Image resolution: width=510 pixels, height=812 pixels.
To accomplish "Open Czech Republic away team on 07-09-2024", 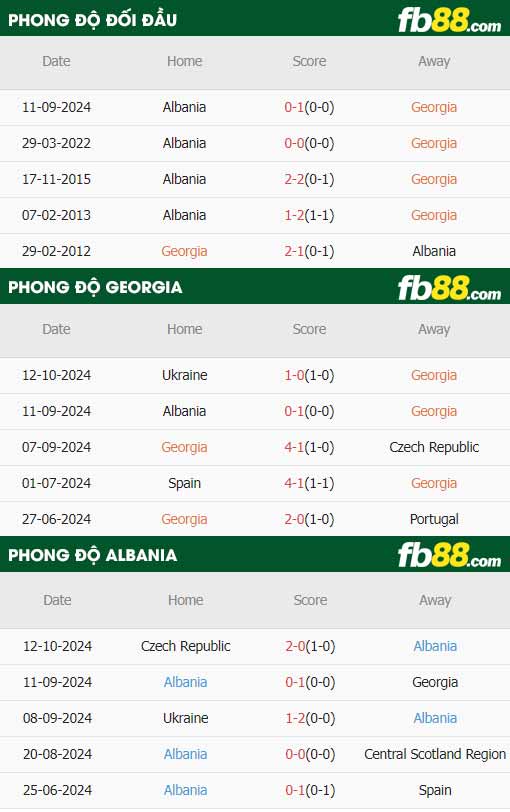I will (434, 447).
